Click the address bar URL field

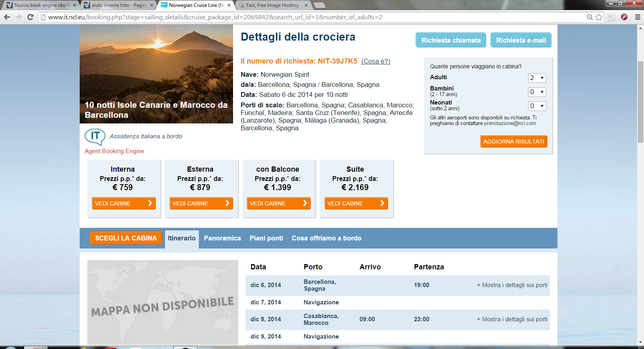(x=314, y=17)
